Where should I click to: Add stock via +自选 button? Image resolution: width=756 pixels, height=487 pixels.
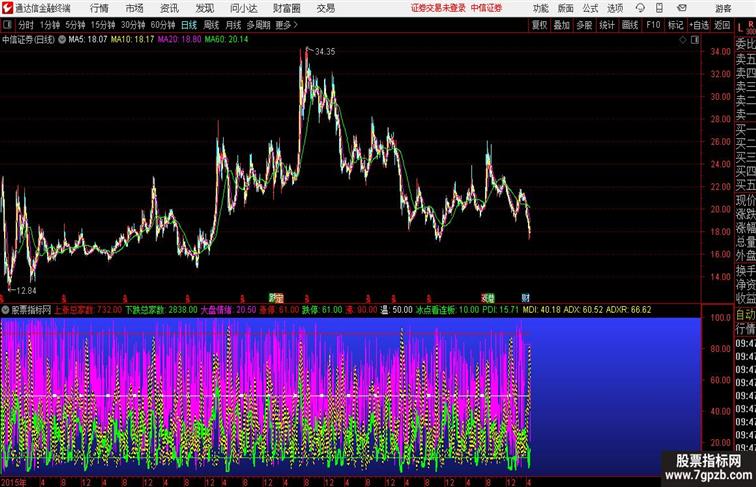(x=699, y=25)
